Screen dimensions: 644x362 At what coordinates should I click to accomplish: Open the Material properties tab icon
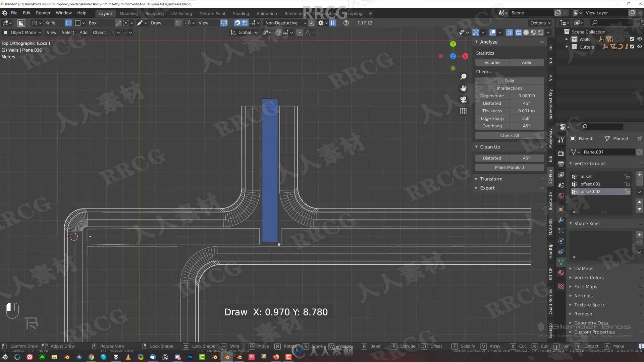pyautogui.click(x=561, y=273)
